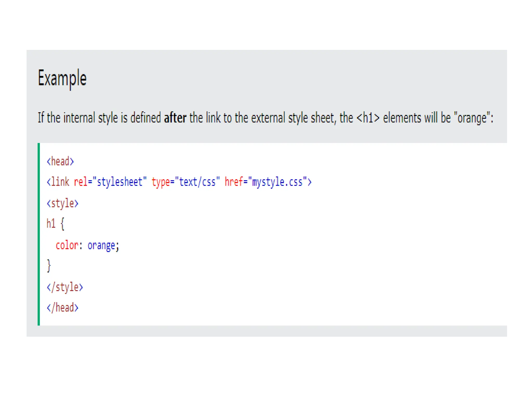
Task: Click the word "link" in the code
Action: tap(60, 182)
